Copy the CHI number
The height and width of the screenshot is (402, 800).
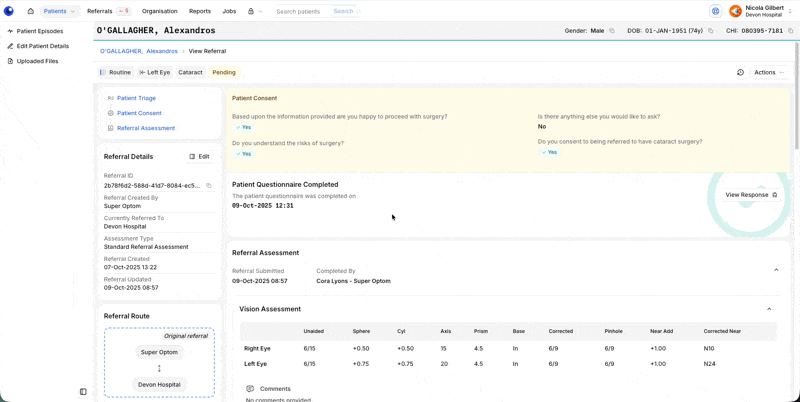pyautogui.click(x=789, y=31)
